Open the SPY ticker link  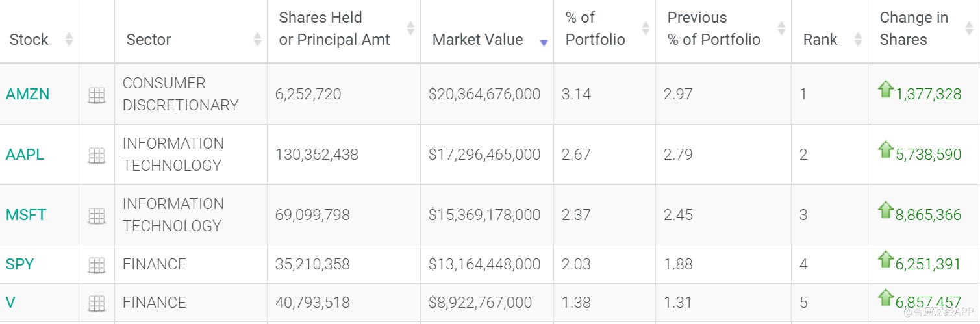point(19,265)
